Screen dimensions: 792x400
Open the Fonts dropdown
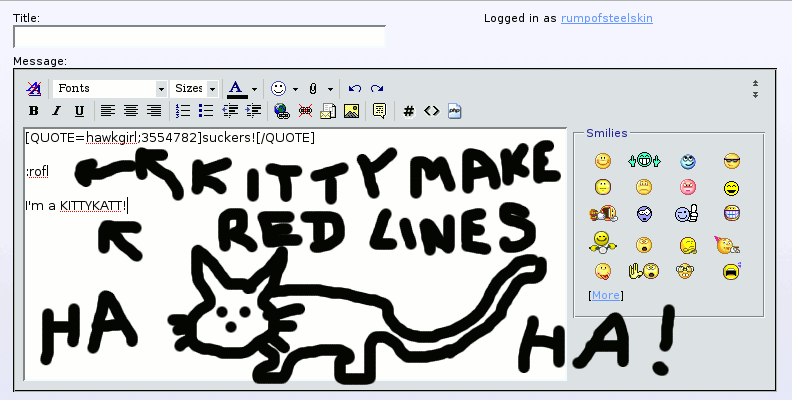(x=109, y=88)
